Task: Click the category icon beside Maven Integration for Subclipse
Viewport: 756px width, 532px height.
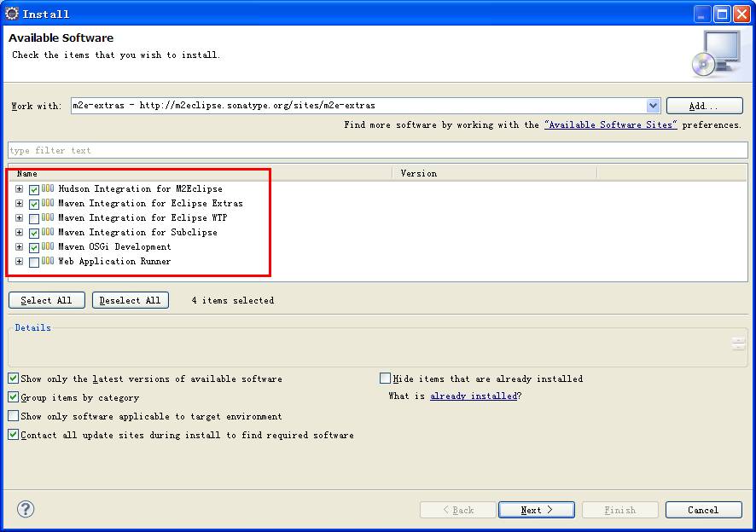Action: click(x=48, y=232)
